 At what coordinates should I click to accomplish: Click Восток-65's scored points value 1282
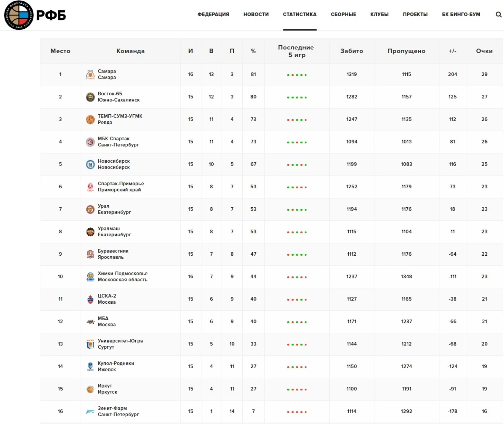[352, 97]
